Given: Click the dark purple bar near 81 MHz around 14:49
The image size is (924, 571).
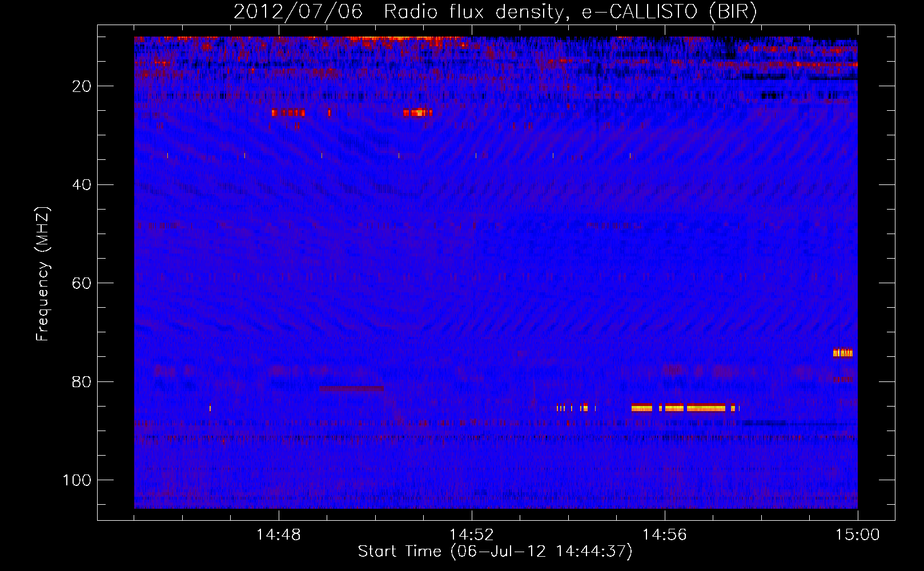Looking at the screenshot, I should tap(351, 389).
